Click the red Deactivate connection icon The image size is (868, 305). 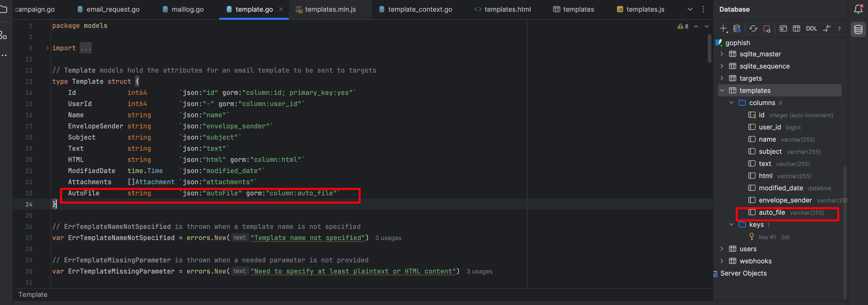tap(767, 29)
